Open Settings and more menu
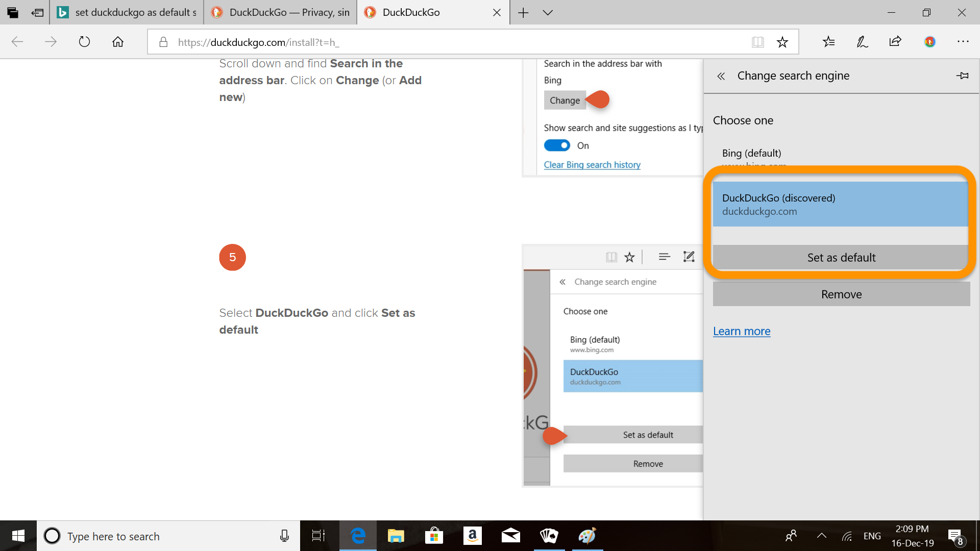 (x=963, y=42)
